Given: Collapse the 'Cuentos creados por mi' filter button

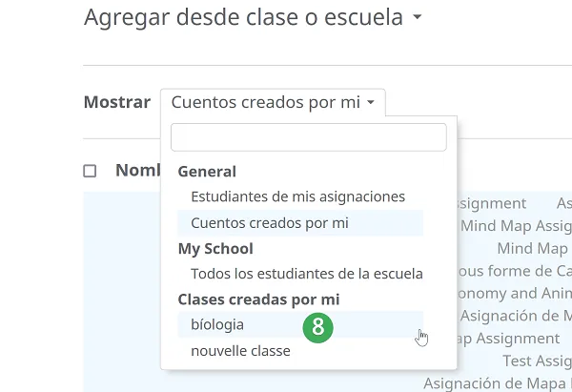Looking at the screenshot, I should point(273,103).
